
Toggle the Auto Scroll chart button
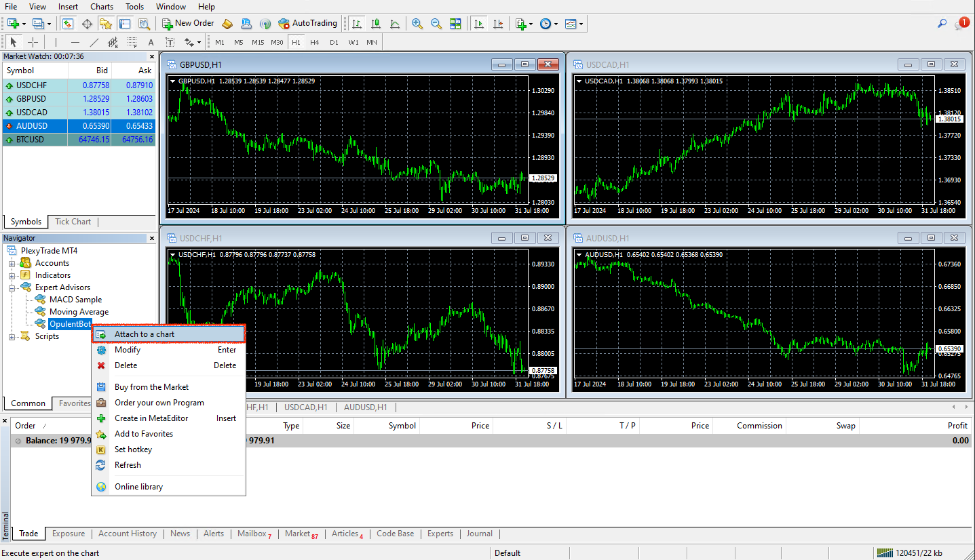click(x=479, y=24)
